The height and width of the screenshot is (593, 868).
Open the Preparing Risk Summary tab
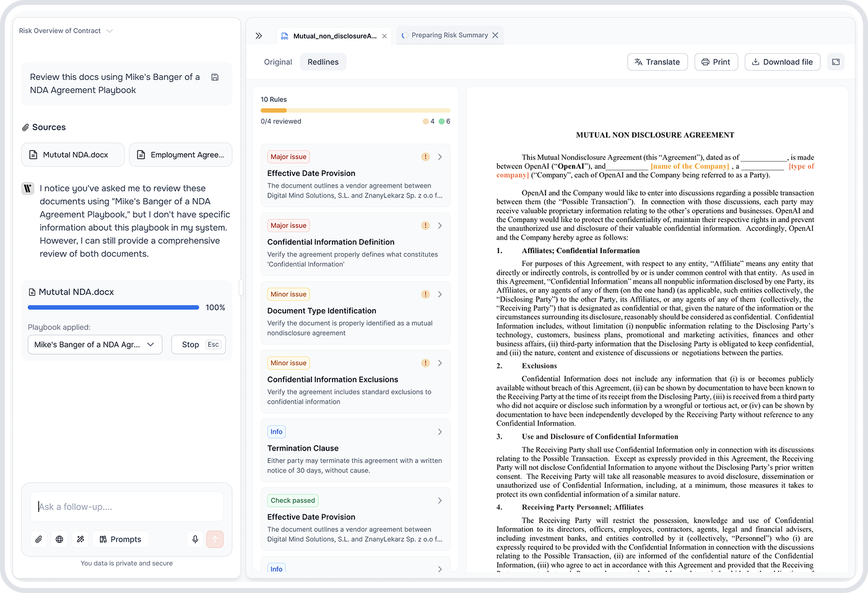(449, 35)
